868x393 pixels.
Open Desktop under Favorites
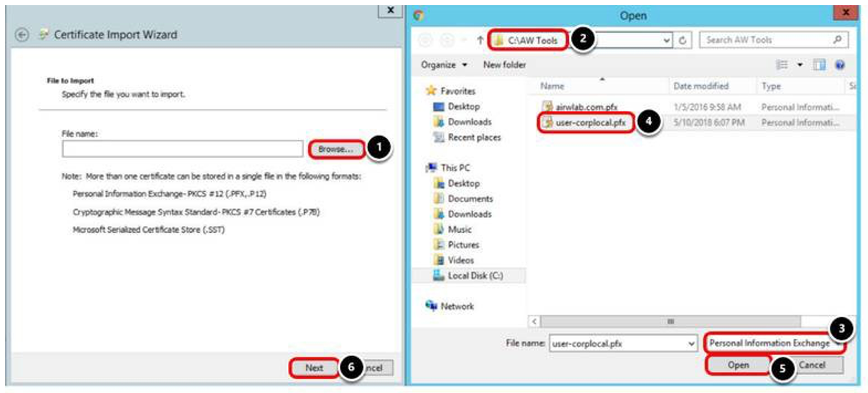pyautogui.click(x=464, y=107)
